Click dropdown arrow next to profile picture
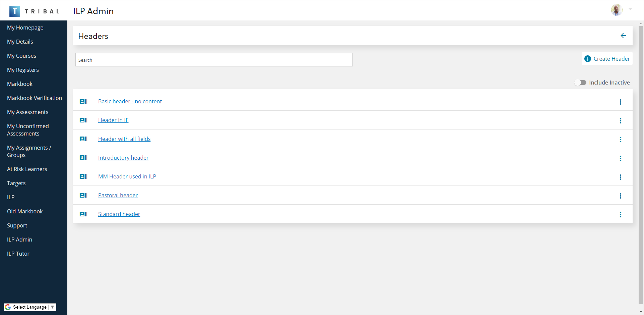This screenshot has height=315, width=644. (630, 9)
